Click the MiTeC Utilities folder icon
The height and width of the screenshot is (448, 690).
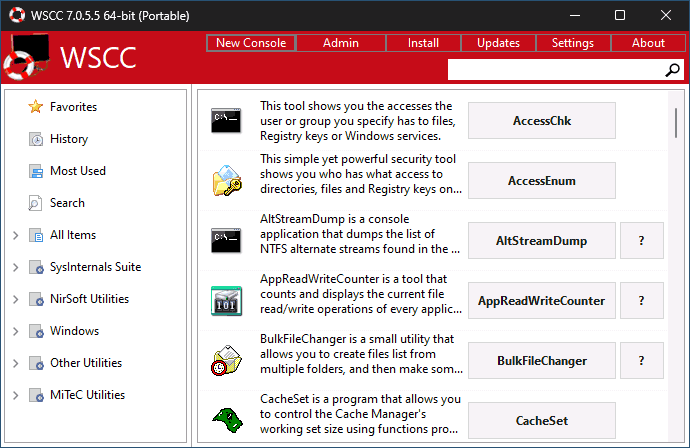36,395
